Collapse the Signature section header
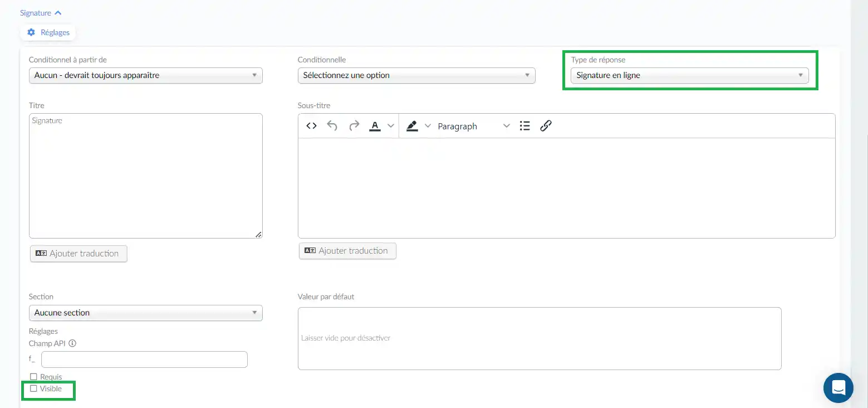 [x=41, y=13]
